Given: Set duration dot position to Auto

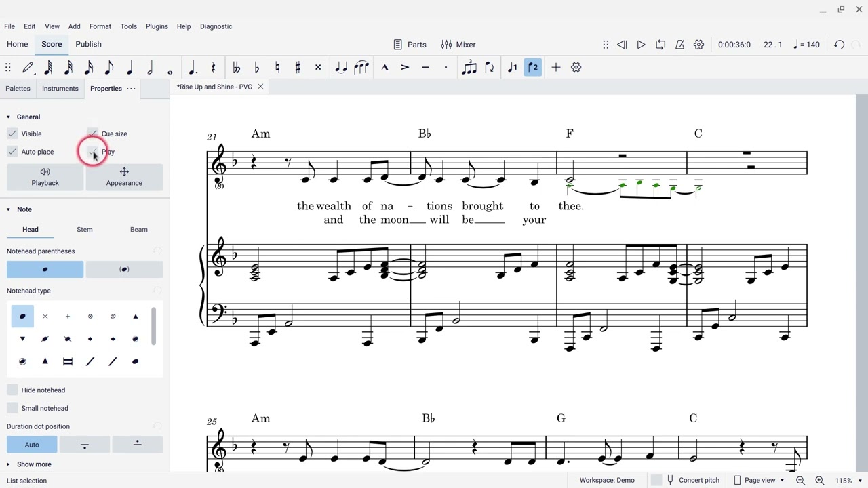Looking at the screenshot, I should click(32, 445).
